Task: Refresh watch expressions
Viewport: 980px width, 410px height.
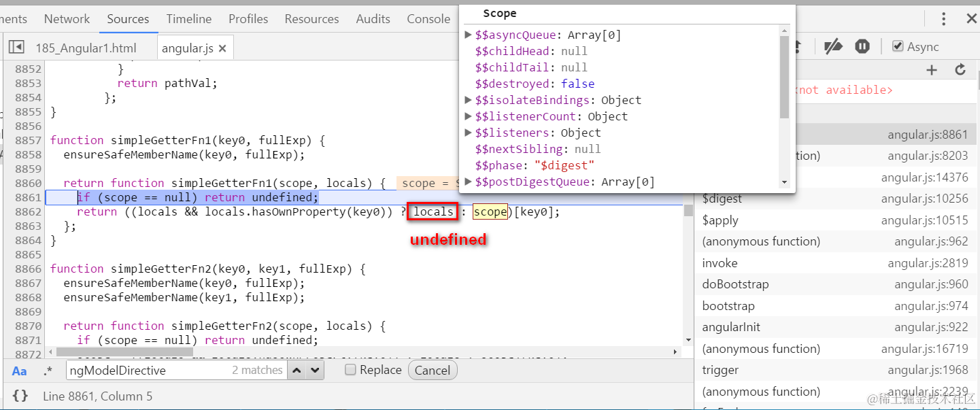Action: point(960,69)
